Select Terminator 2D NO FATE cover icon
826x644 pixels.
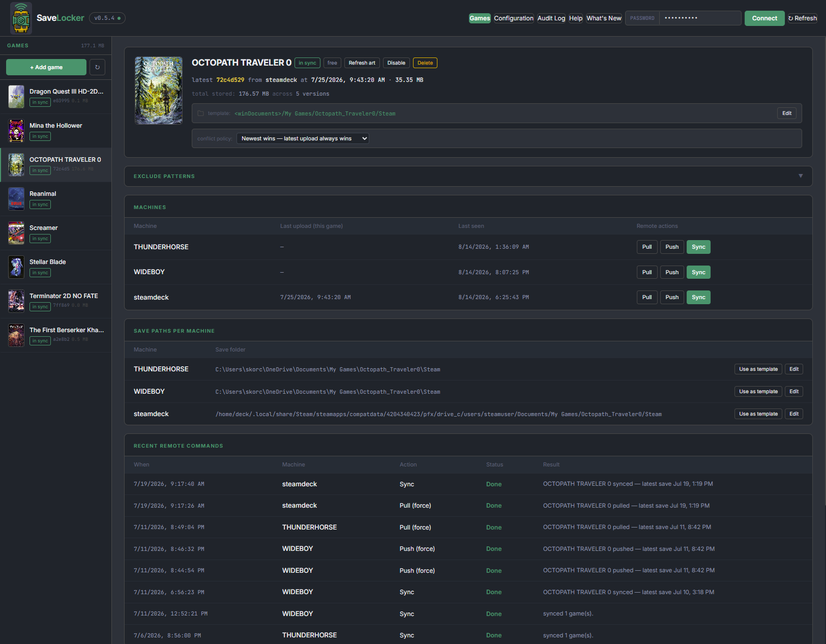pyautogui.click(x=16, y=301)
